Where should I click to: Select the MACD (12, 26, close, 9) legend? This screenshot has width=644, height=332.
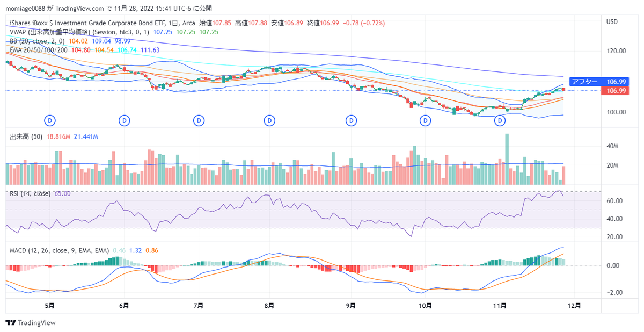click(x=60, y=250)
